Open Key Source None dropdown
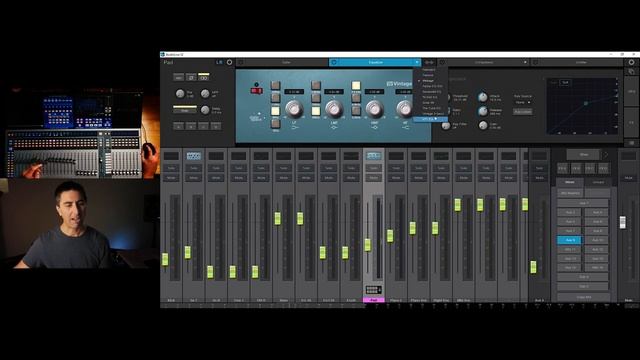 [x=523, y=102]
